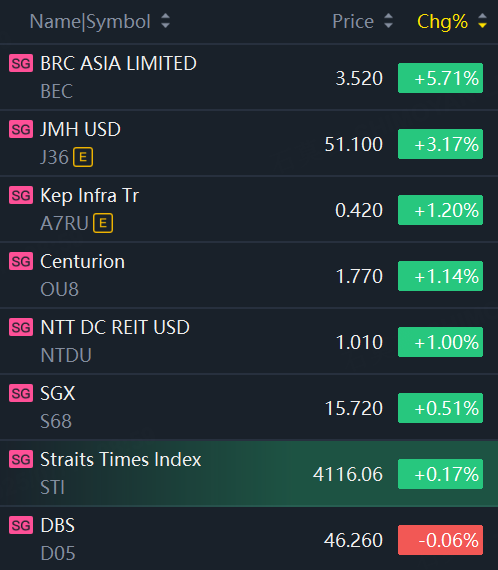Click the +1.14% change badge for Centurion
Viewport: 498px width, 570px height.
click(440, 276)
